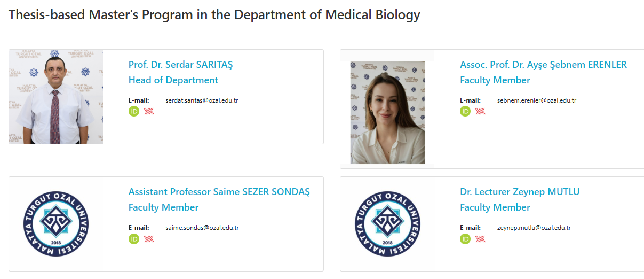The height and width of the screenshot is (279, 644).
Task: Click Serdar SARITAŞ's profile photo
Action: tap(56, 97)
